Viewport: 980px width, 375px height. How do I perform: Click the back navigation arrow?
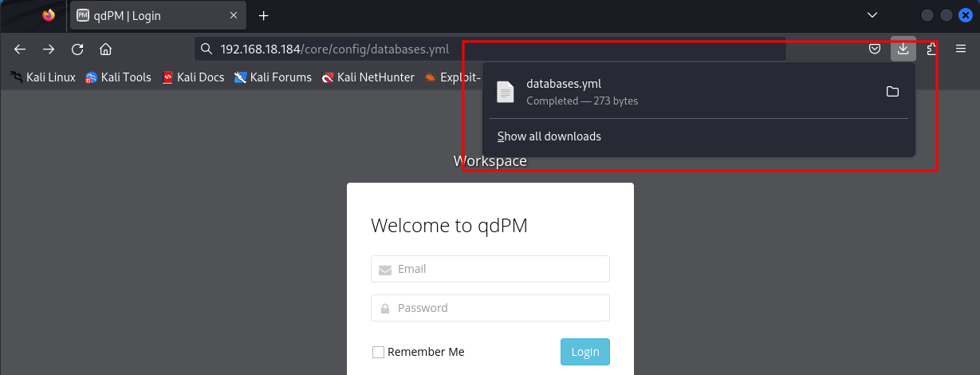pos(20,49)
